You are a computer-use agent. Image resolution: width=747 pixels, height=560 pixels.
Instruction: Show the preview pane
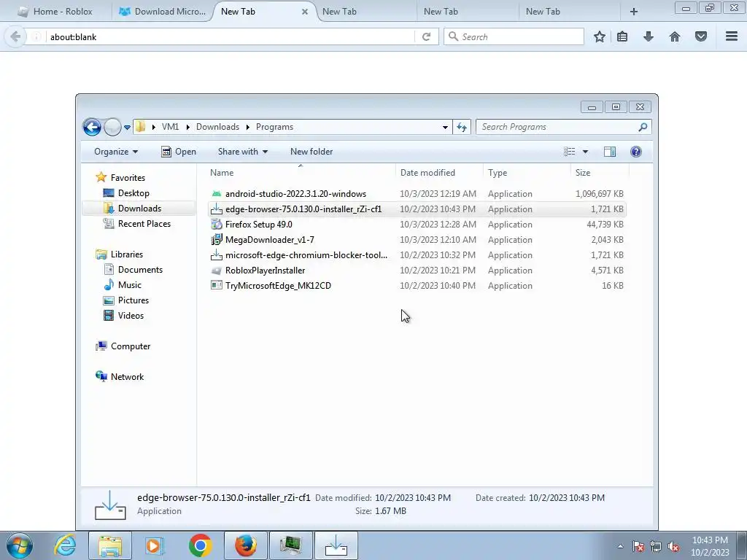(x=610, y=152)
